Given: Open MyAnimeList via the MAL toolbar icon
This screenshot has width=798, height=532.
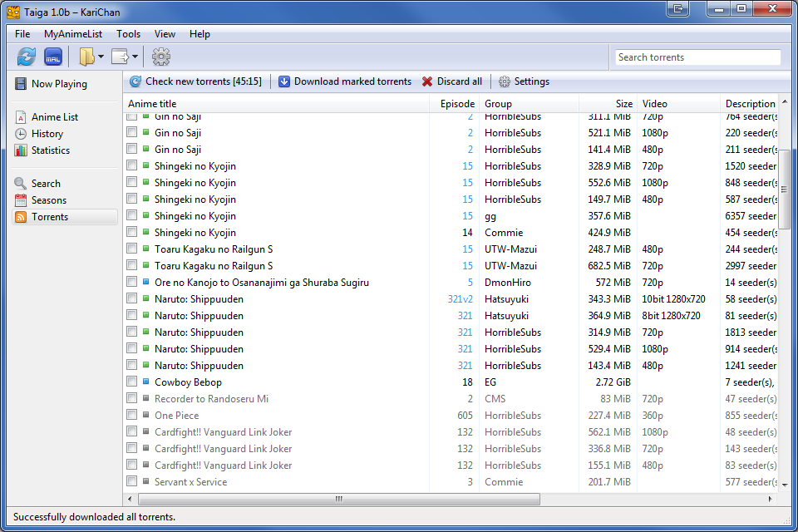Looking at the screenshot, I should pyautogui.click(x=53, y=57).
